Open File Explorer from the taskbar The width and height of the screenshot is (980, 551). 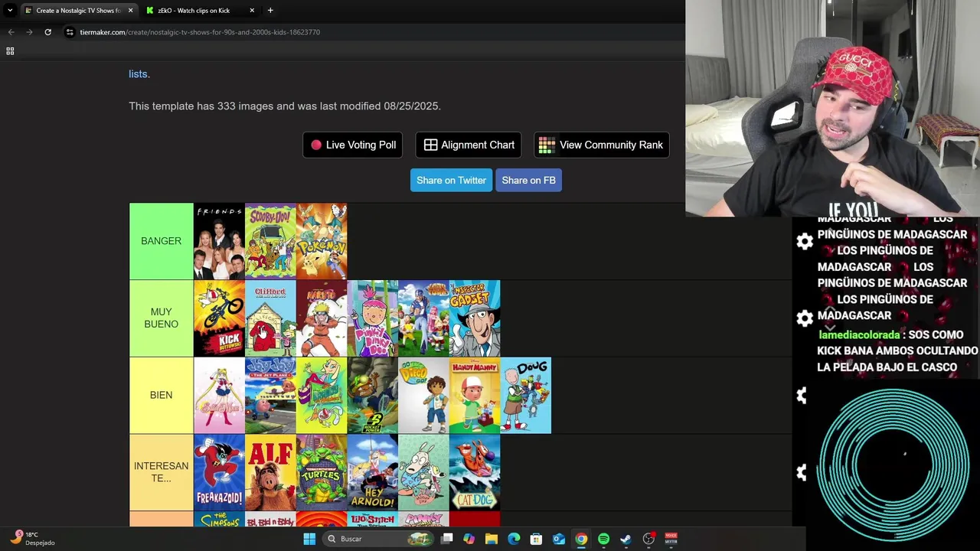click(492, 539)
